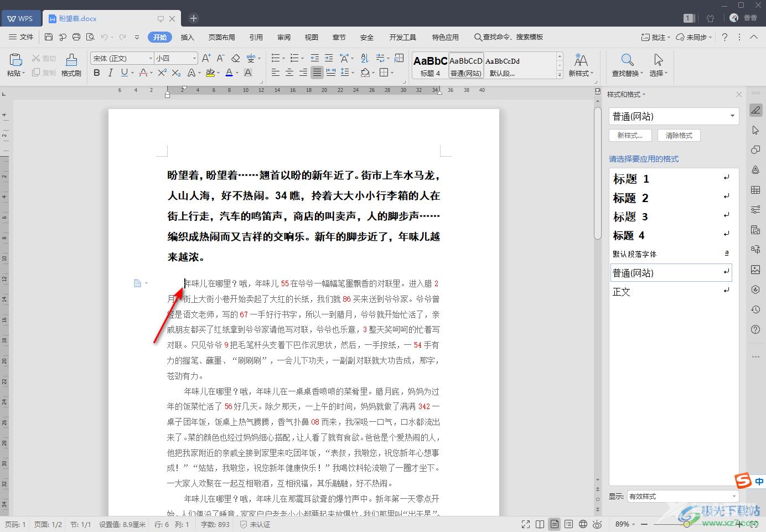Apply subscript formatting
The image size is (766, 532).
pos(176,73)
